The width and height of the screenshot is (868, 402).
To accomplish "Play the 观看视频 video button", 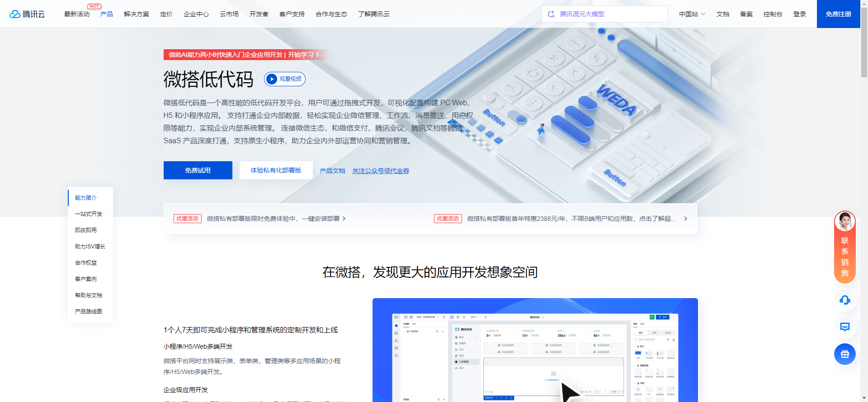I will pos(285,79).
